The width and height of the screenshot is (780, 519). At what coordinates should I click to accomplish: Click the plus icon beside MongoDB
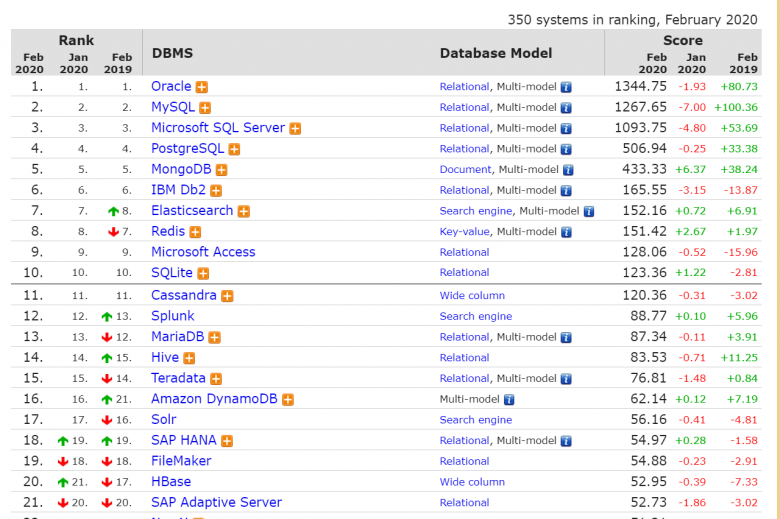click(221, 170)
